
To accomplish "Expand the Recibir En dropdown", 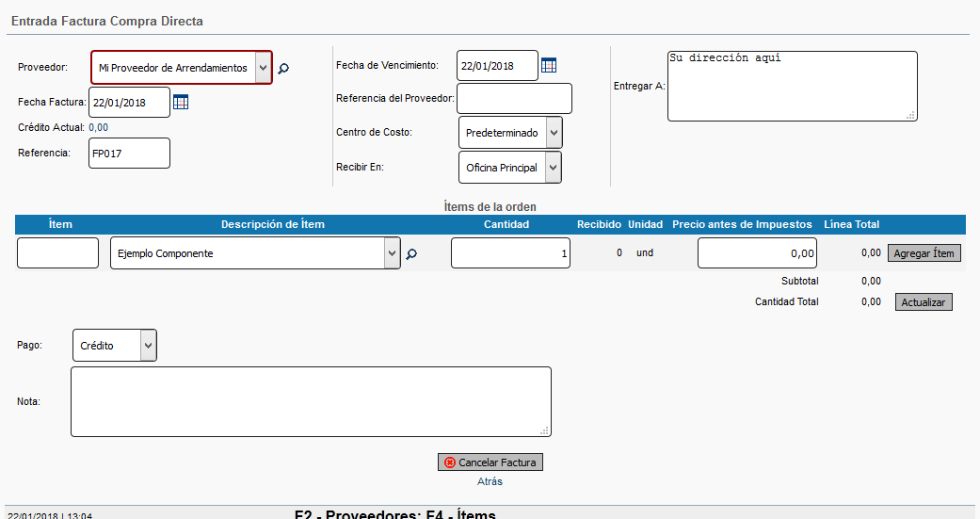I will 554,168.
